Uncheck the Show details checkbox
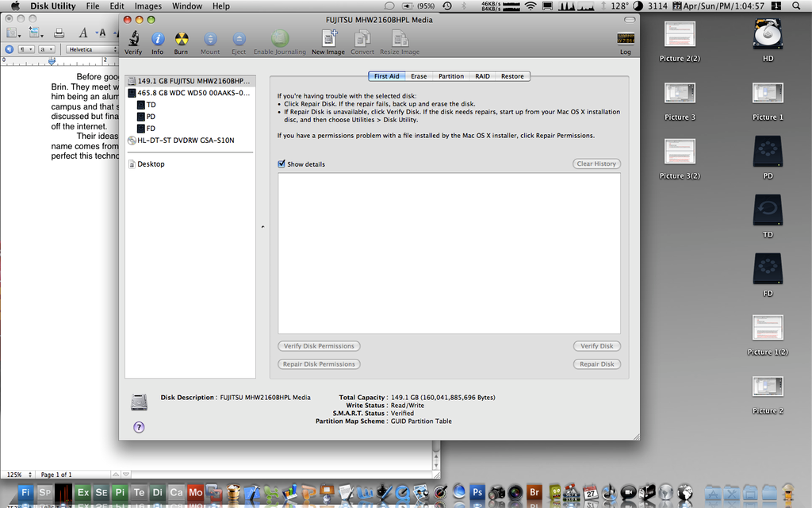The height and width of the screenshot is (508, 812). (x=282, y=164)
